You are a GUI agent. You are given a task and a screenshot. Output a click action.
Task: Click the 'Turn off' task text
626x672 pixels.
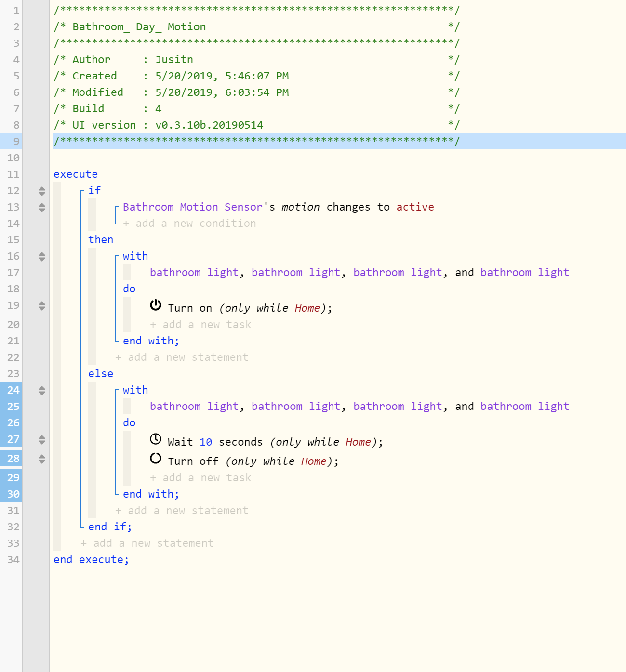tap(193, 461)
